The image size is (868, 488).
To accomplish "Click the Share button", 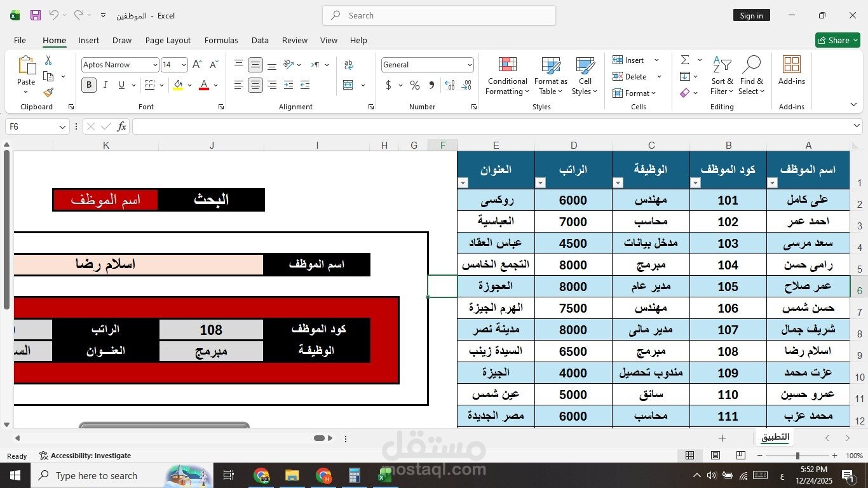I will coord(837,39).
